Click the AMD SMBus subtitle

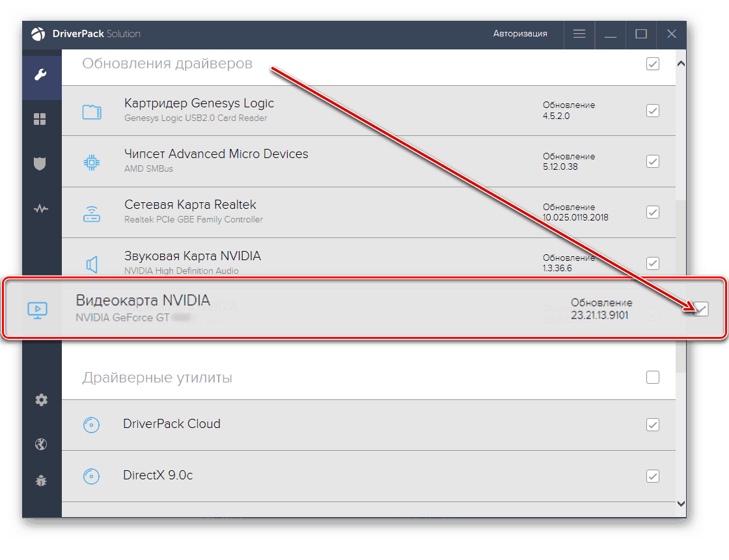[x=148, y=168]
